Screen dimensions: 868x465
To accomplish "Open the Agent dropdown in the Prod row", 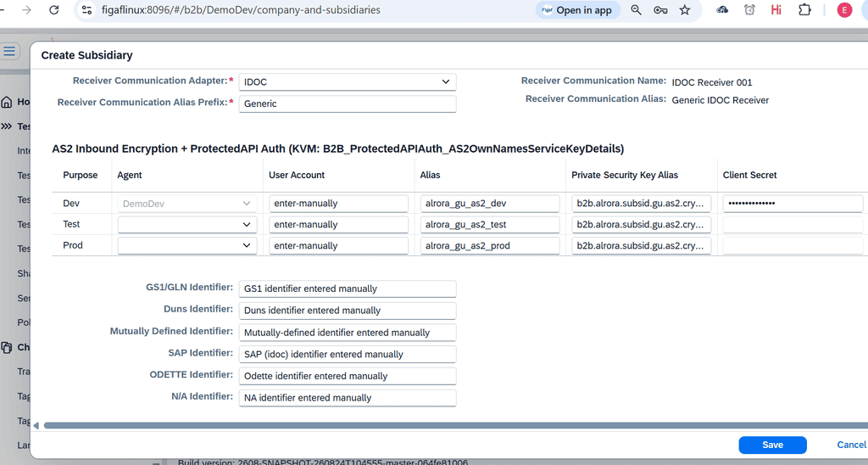I will pos(187,245).
